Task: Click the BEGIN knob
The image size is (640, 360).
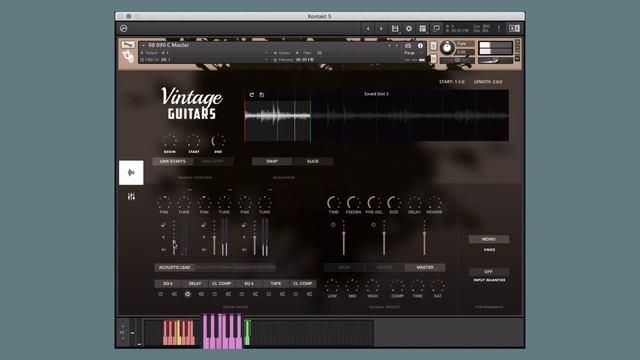Action: [x=170, y=141]
